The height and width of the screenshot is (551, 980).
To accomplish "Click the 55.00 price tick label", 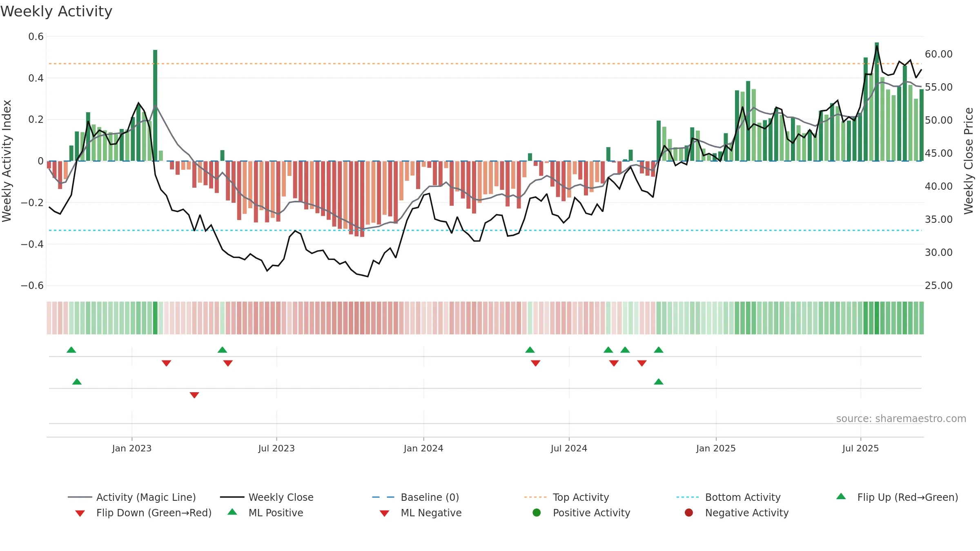I will point(939,87).
